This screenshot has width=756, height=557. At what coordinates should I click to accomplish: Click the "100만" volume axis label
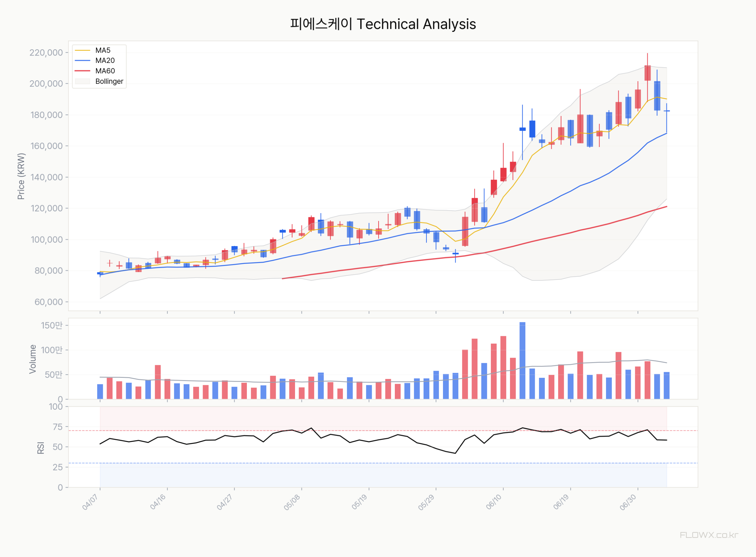click(x=52, y=350)
